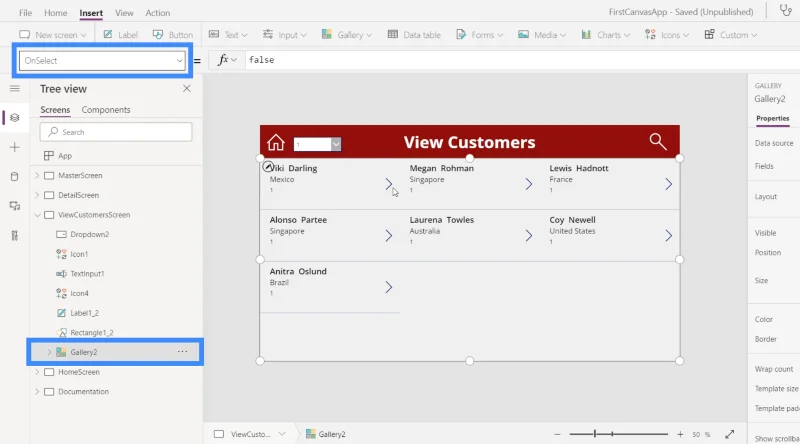Open the Action tab

[x=158, y=13]
